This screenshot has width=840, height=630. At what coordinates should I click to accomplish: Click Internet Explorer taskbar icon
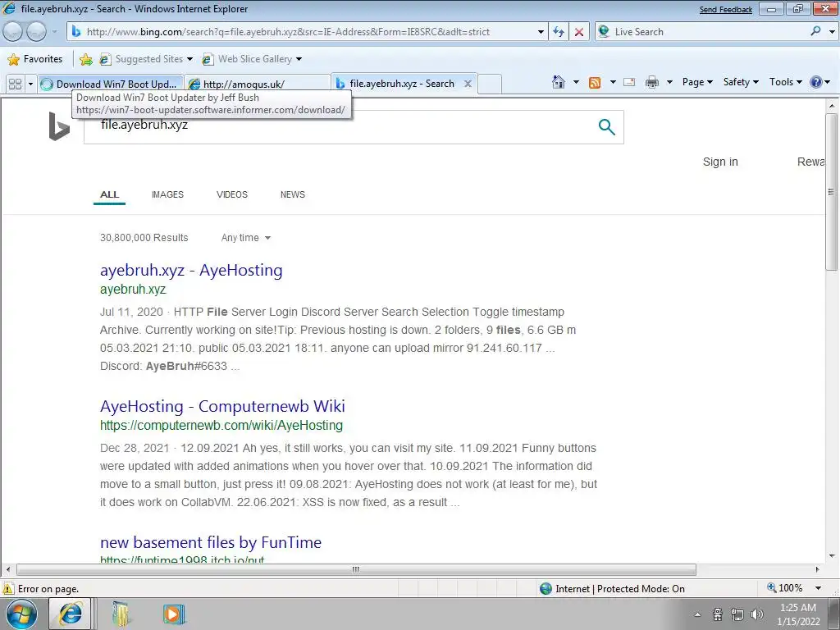tap(71, 614)
